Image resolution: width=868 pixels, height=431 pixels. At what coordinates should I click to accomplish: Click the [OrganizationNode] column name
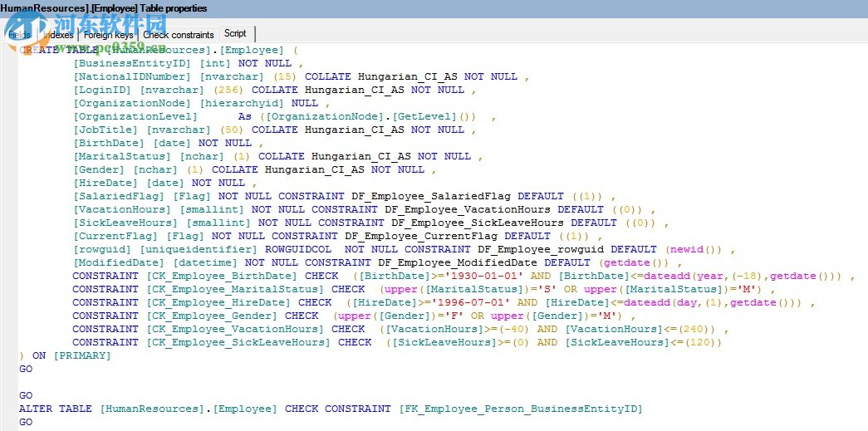click(x=133, y=103)
